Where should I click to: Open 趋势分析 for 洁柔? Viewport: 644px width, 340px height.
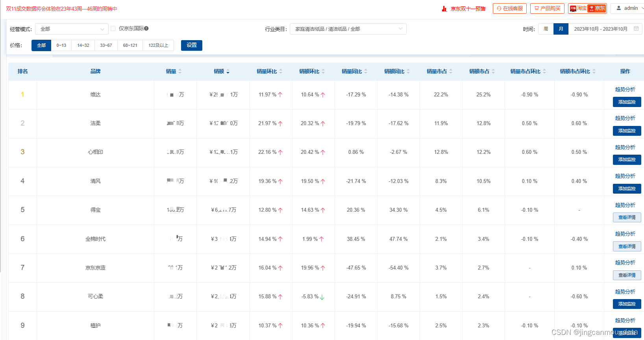(x=625, y=118)
